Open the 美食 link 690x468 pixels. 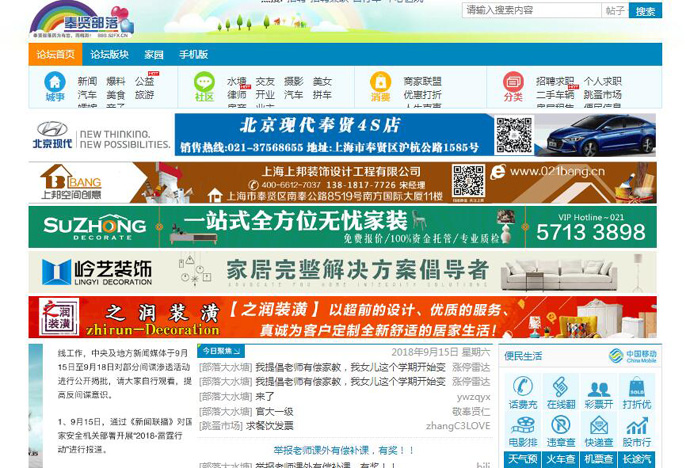click(116, 95)
